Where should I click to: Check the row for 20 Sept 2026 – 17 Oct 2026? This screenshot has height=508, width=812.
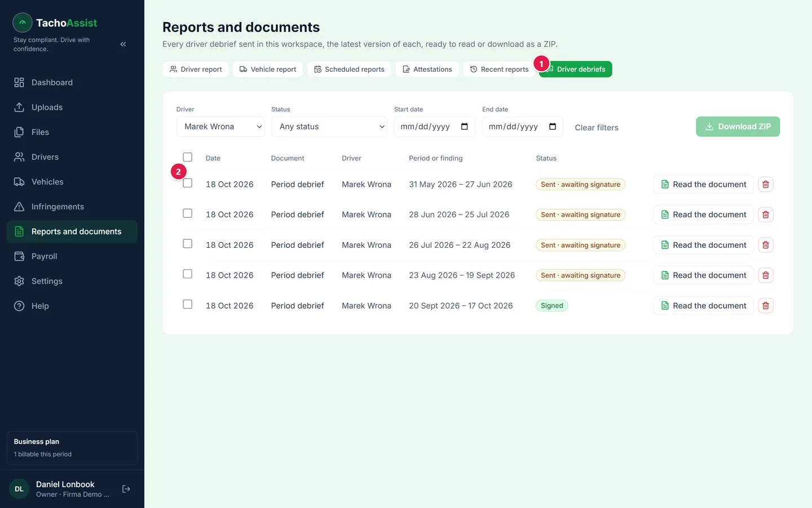pos(188,304)
